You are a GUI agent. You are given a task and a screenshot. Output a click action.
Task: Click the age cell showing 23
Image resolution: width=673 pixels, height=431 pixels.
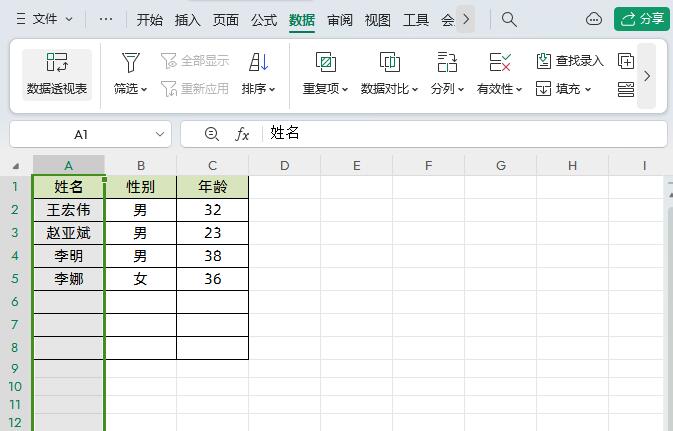(x=212, y=233)
